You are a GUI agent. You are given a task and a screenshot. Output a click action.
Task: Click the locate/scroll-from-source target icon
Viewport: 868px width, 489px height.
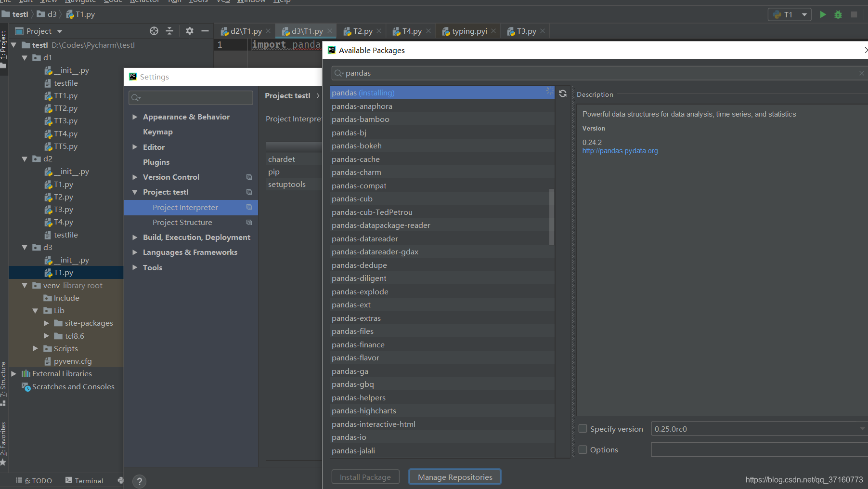pos(154,31)
